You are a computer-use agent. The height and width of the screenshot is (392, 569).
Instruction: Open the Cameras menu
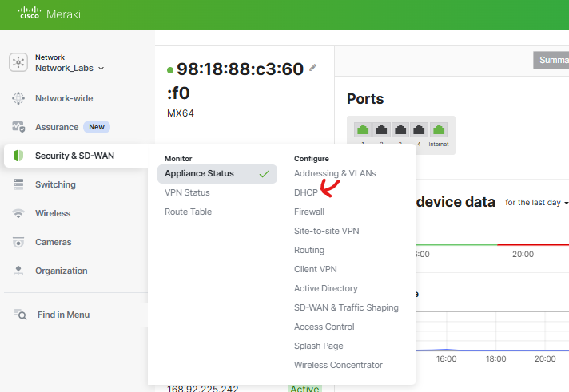pyautogui.click(x=54, y=242)
